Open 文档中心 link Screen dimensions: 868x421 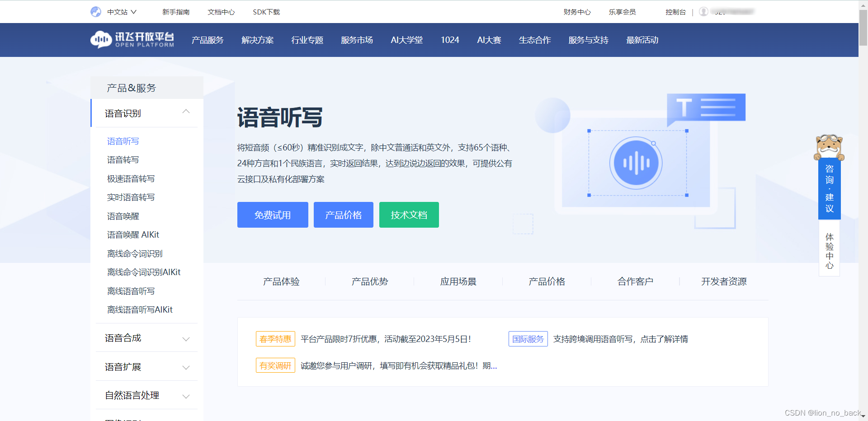(x=221, y=12)
